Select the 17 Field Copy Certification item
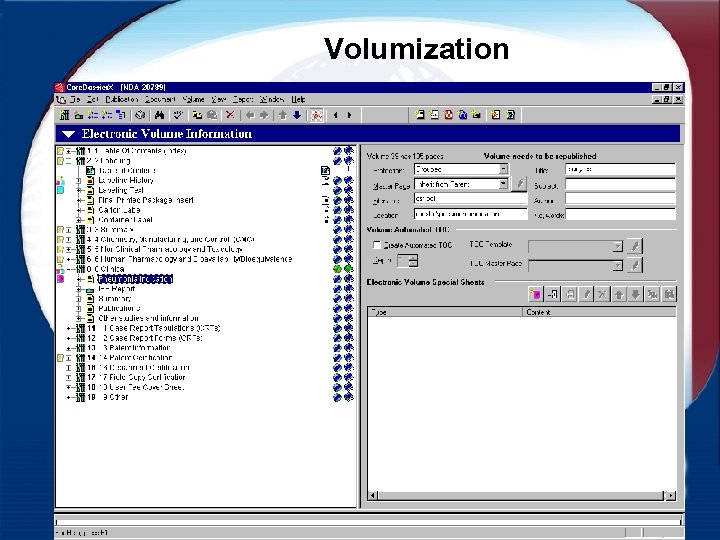Viewport: 720px width, 540px height. (x=136, y=377)
